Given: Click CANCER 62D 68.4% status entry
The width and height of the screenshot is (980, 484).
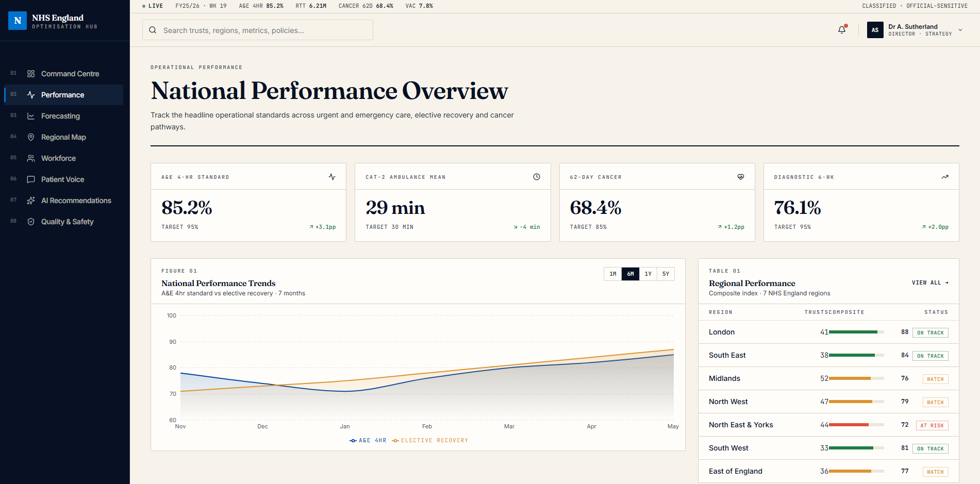Looking at the screenshot, I should pyautogui.click(x=366, y=6).
